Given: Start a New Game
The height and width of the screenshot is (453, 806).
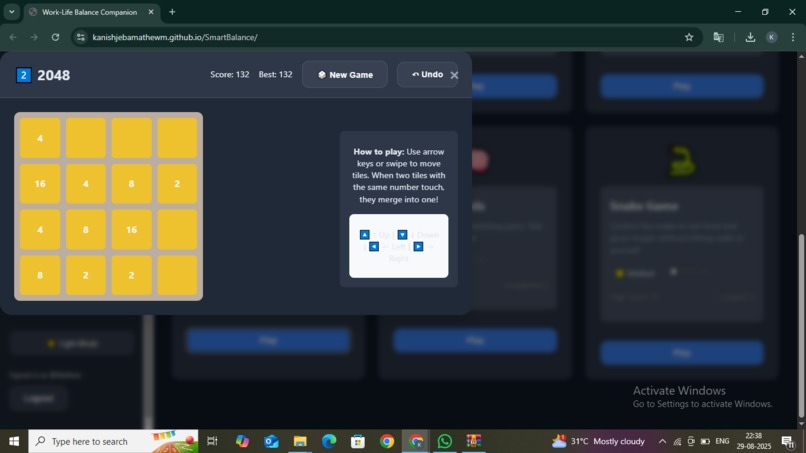Looking at the screenshot, I should click(x=345, y=75).
